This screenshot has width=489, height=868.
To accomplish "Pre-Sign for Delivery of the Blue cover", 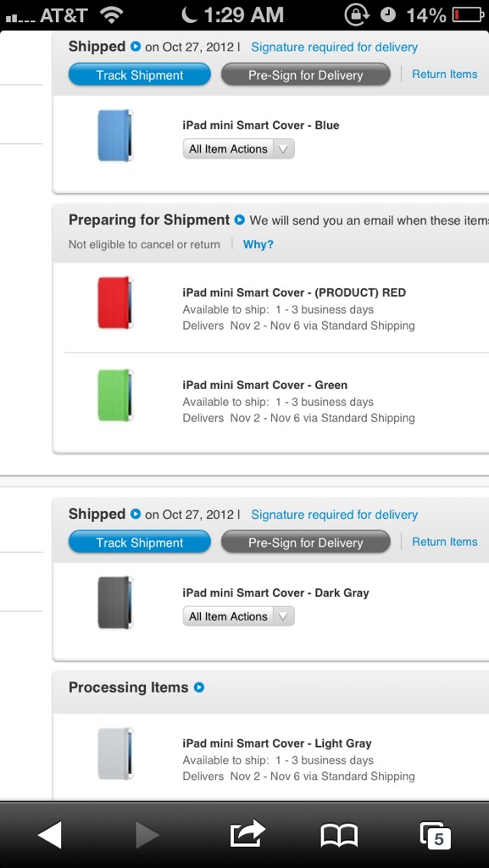I will click(x=305, y=75).
